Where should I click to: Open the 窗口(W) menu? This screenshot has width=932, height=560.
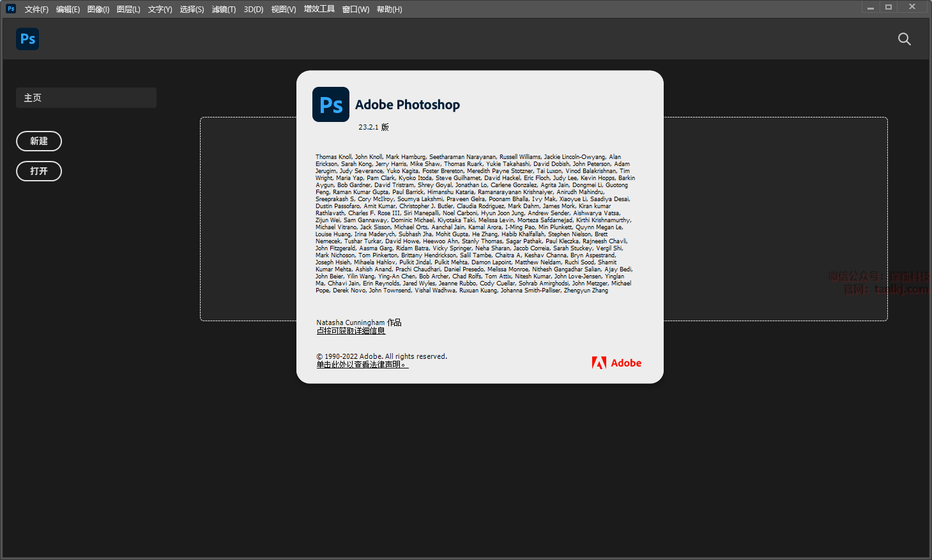(356, 10)
